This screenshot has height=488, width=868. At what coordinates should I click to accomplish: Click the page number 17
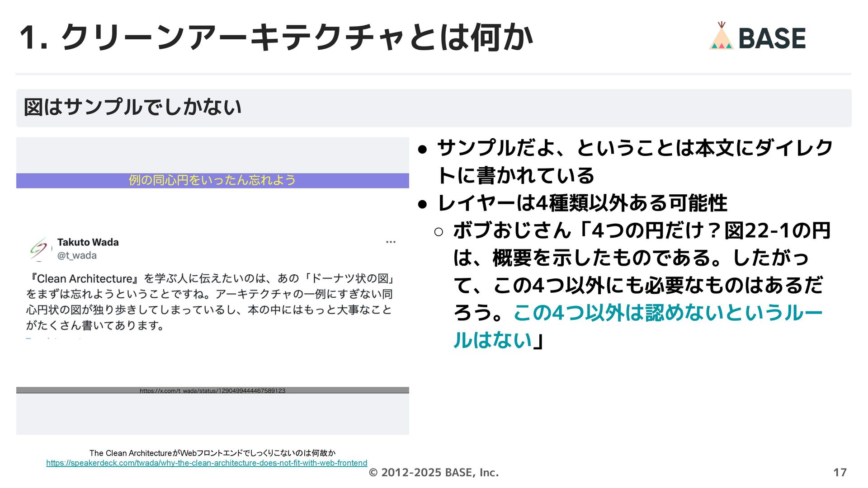[x=840, y=473]
